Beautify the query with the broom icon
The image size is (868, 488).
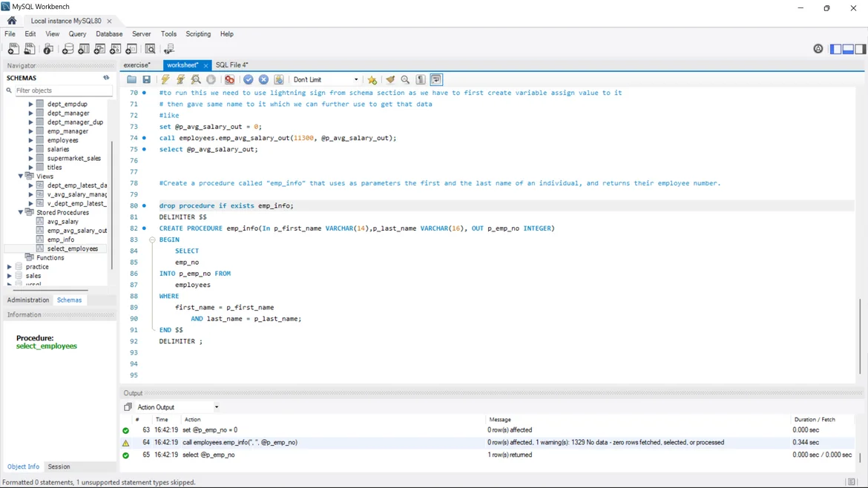coord(390,79)
